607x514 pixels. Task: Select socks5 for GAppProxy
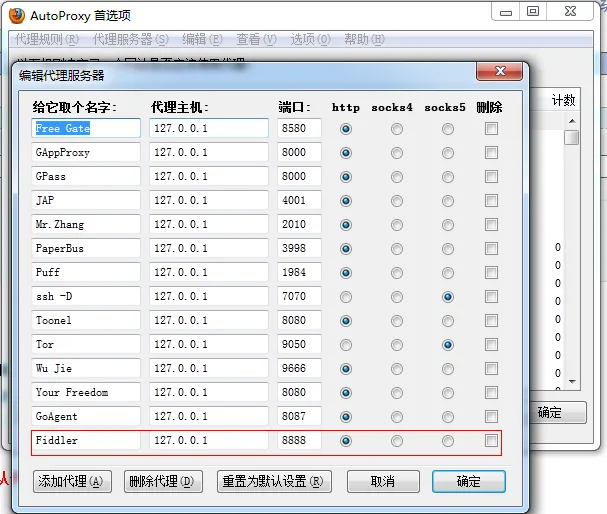448,153
